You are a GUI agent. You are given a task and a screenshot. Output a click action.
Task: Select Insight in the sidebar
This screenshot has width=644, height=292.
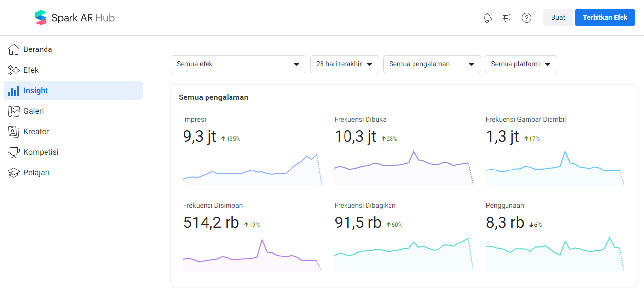73,91
